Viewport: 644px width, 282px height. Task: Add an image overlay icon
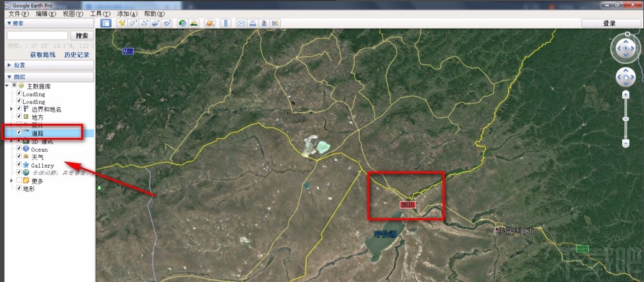coord(155,24)
